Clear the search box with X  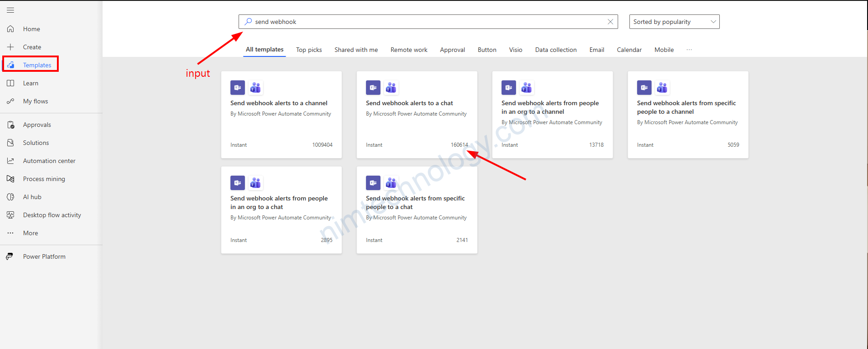pos(610,22)
